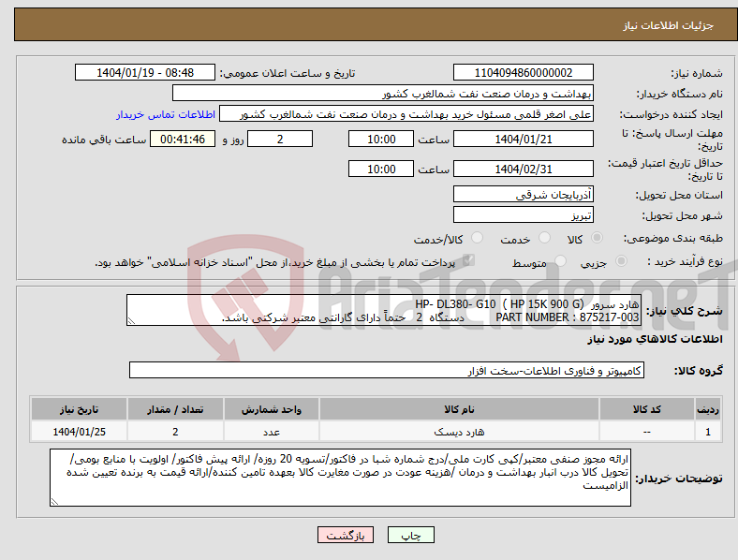
Task: Click the remaining time 00:41:46 field
Action: pyautogui.click(x=183, y=139)
